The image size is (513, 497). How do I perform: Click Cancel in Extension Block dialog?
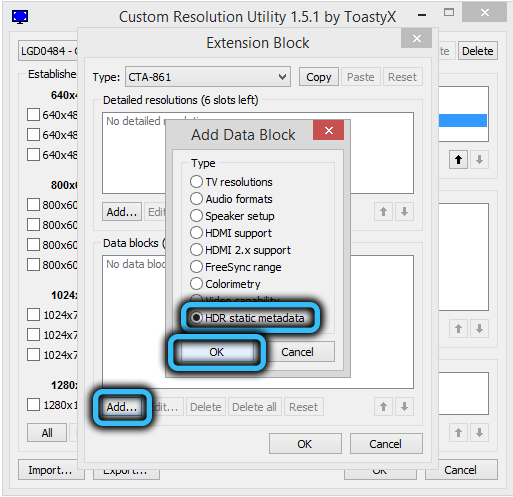click(386, 444)
